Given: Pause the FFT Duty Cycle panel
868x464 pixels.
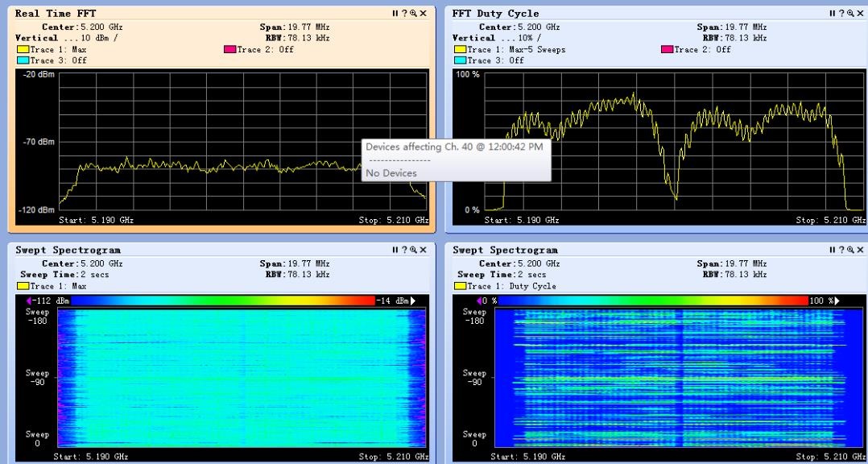Looking at the screenshot, I should coord(833,14).
